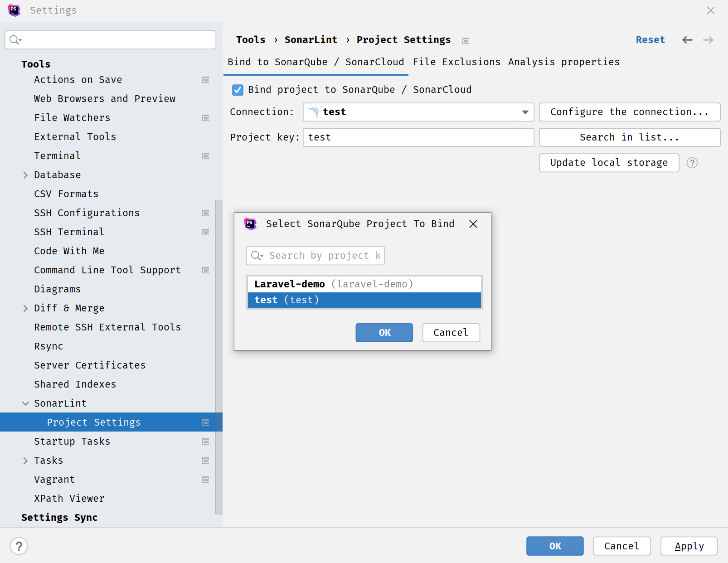Expand the Database tree node
This screenshot has width=728, height=563.
25,175
